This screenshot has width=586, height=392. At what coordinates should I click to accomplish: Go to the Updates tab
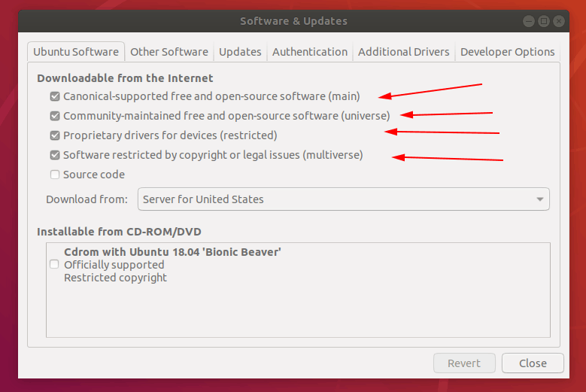(x=240, y=52)
